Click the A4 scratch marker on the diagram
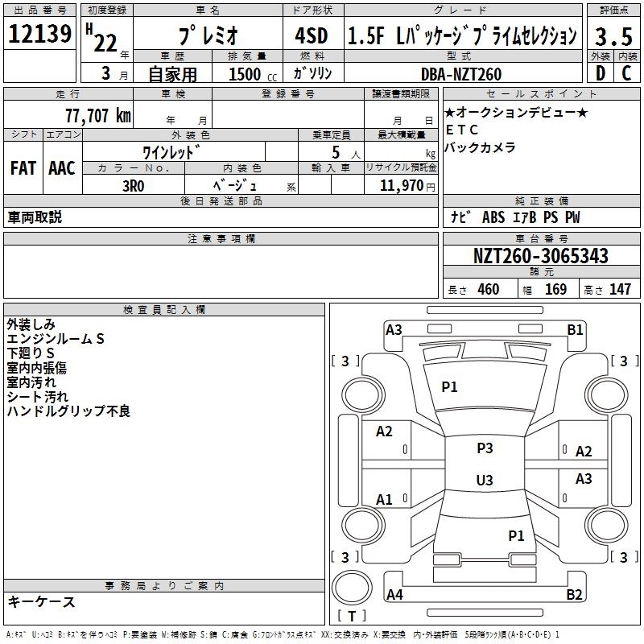Image resolution: width=644 pixels, height=644 pixels. (x=394, y=595)
